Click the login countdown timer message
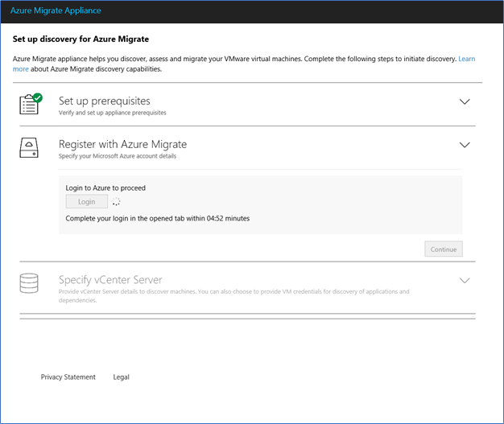The width and height of the screenshot is (504, 424). 158,218
